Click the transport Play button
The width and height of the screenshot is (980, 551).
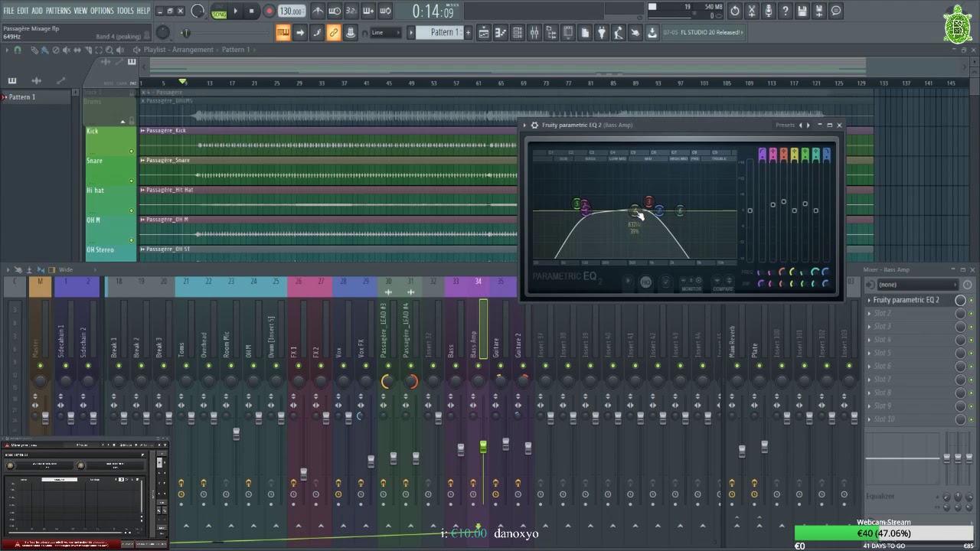(x=236, y=11)
